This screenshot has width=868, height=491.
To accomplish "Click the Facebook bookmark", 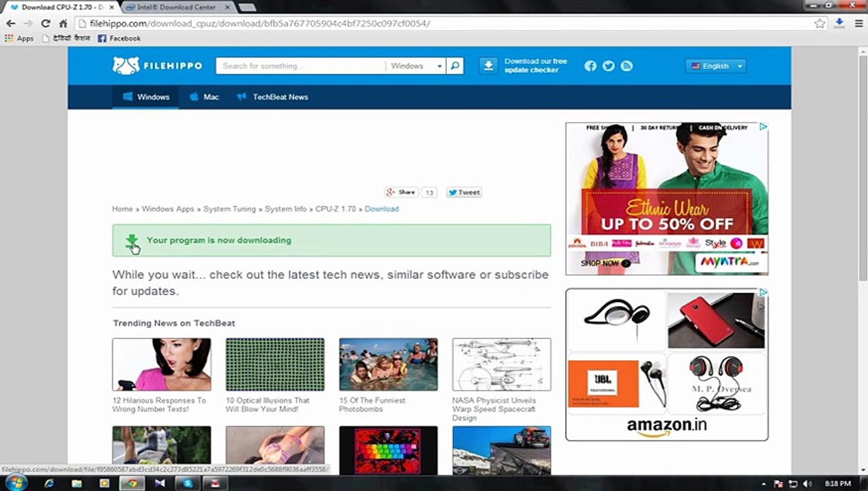I will tap(119, 38).
